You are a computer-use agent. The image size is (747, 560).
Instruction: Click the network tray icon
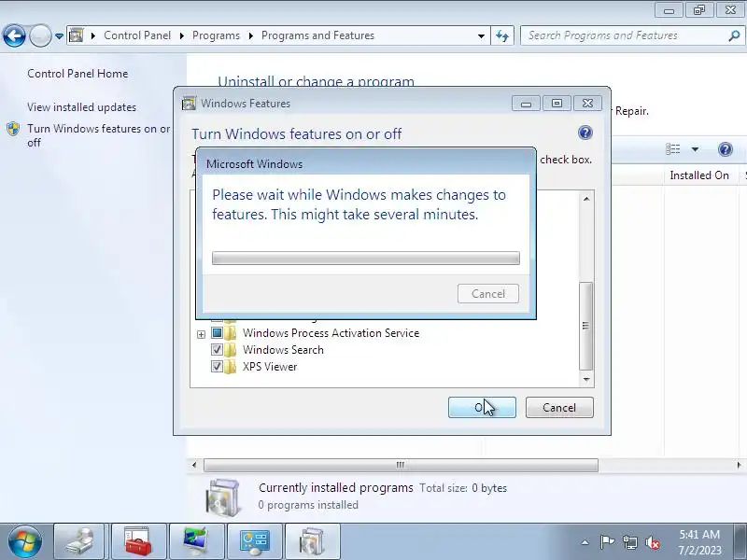point(629,542)
